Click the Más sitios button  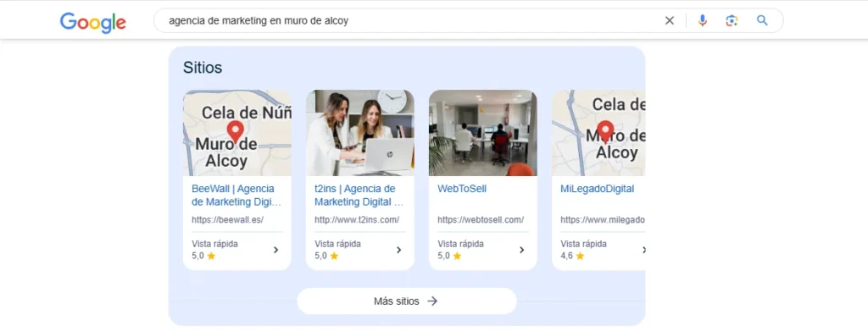[407, 301]
